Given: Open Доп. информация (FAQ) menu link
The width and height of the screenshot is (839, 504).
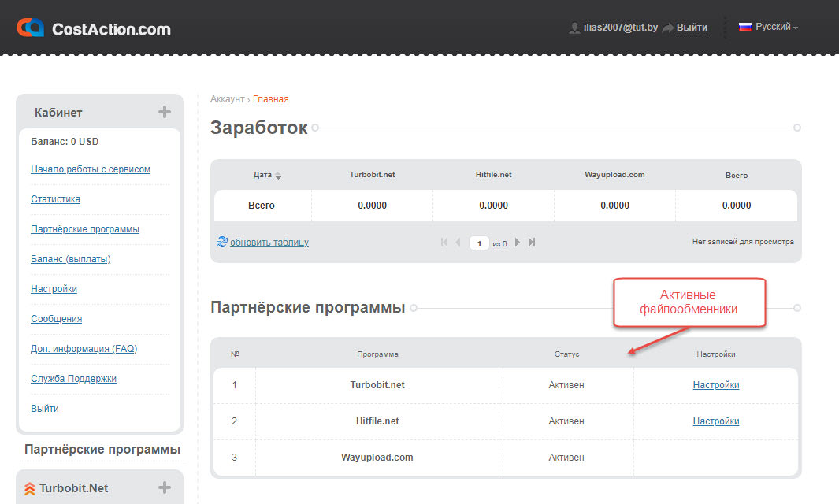Looking at the screenshot, I should pyautogui.click(x=84, y=349).
